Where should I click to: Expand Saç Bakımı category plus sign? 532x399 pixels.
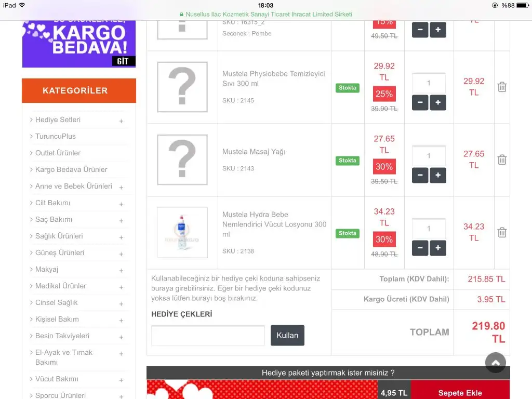(x=121, y=220)
